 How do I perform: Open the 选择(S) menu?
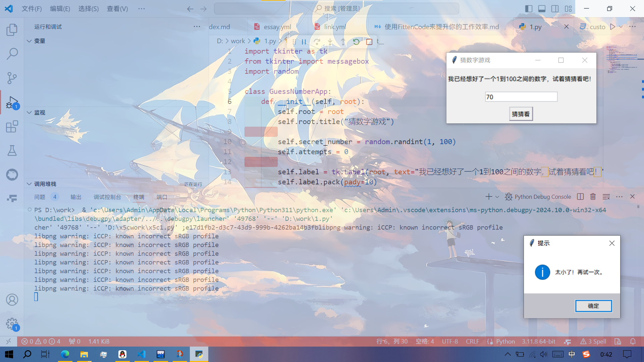[89, 9]
